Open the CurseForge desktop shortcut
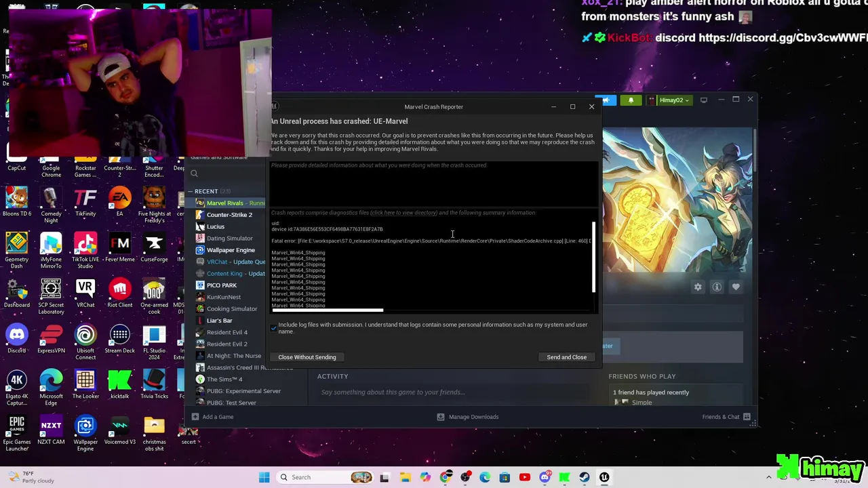 [x=154, y=247]
